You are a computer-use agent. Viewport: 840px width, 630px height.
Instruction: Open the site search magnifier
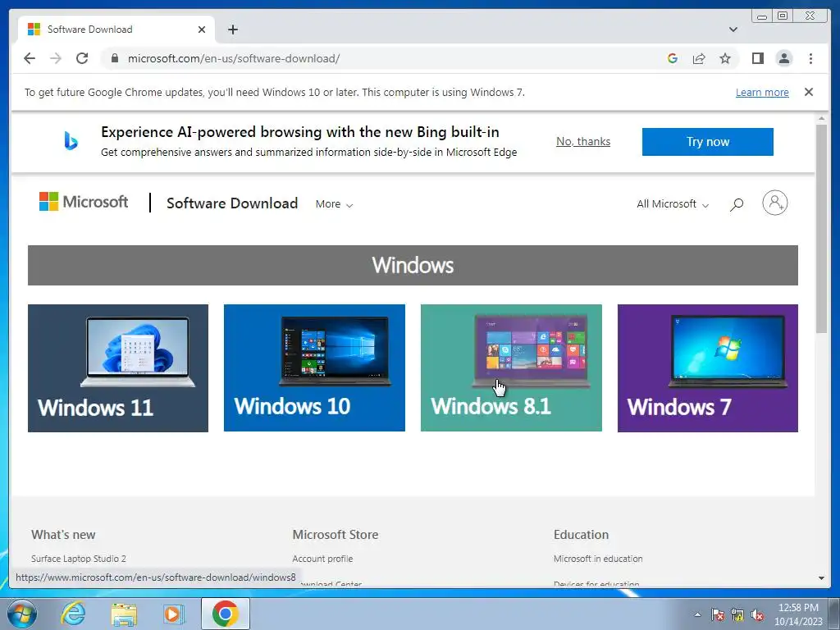737,204
